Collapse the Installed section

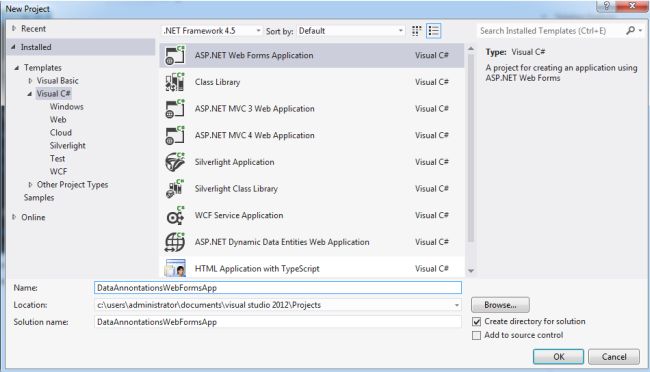[x=13, y=47]
